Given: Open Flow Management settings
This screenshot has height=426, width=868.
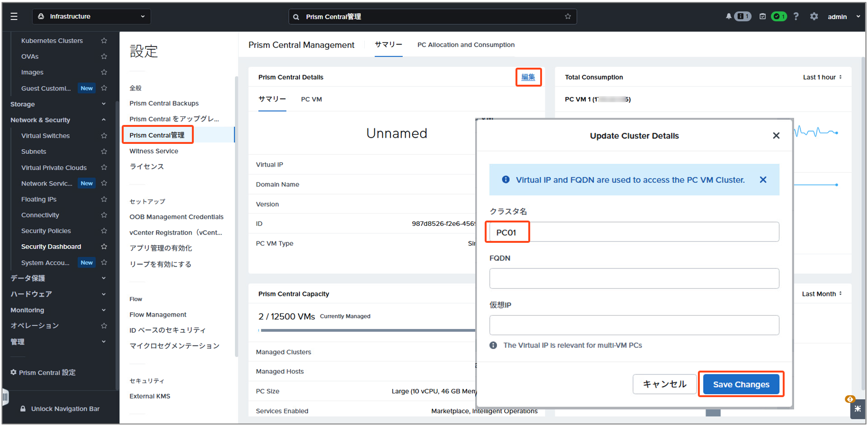Looking at the screenshot, I should point(158,315).
